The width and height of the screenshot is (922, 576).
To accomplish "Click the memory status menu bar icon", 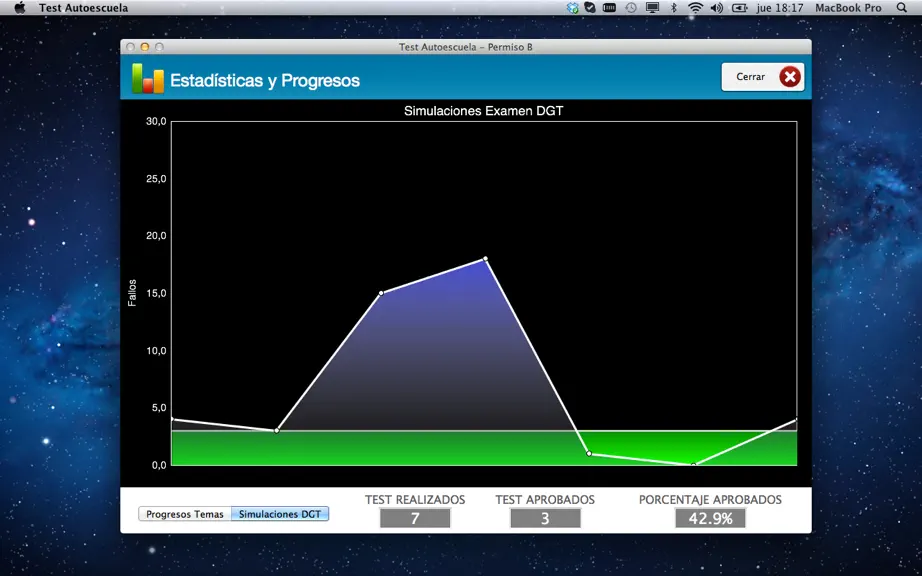I will coord(609,8).
